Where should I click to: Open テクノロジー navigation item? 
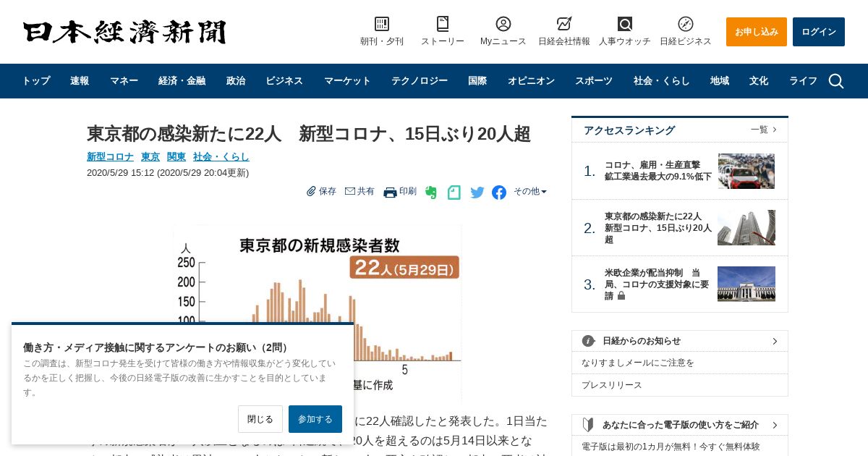pos(420,81)
